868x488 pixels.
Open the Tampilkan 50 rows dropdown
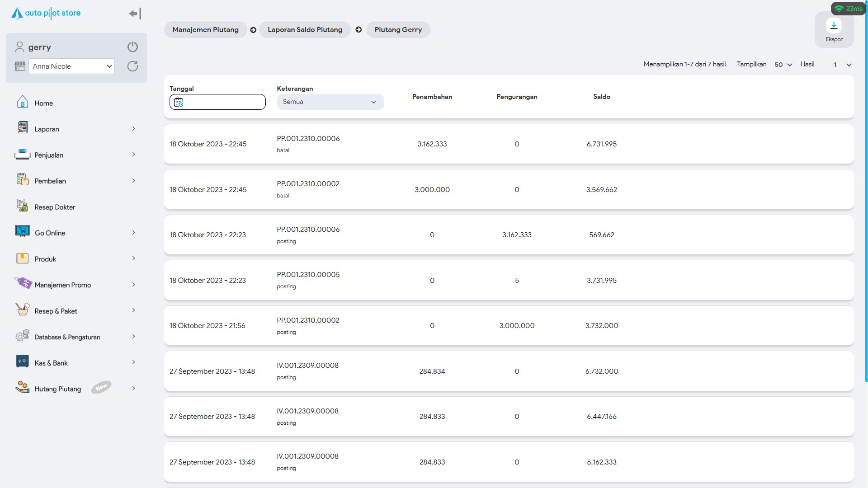coord(783,65)
